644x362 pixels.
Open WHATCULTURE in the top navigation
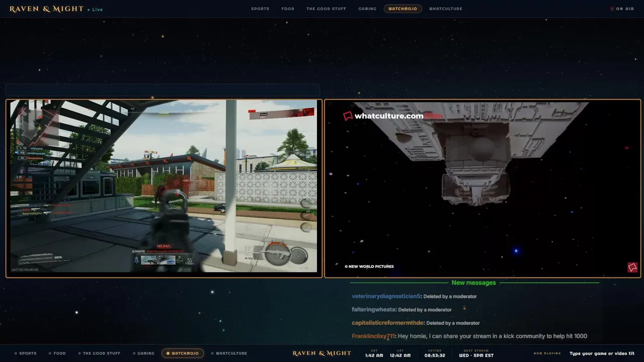click(446, 9)
